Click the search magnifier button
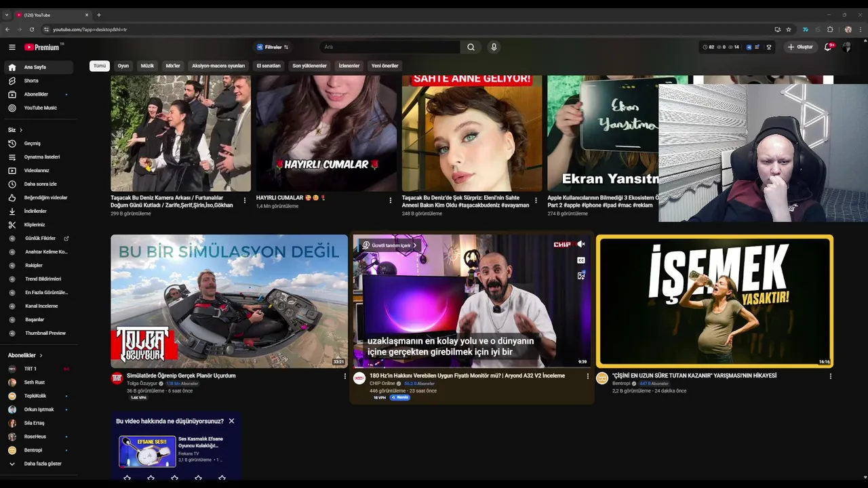This screenshot has width=868, height=488. pos(471,47)
